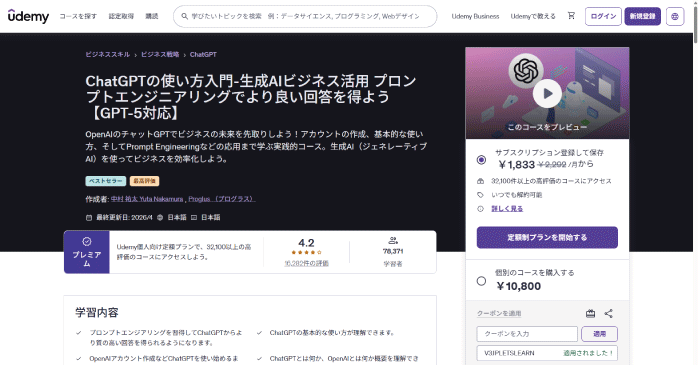Open the shopping cart icon

(571, 16)
